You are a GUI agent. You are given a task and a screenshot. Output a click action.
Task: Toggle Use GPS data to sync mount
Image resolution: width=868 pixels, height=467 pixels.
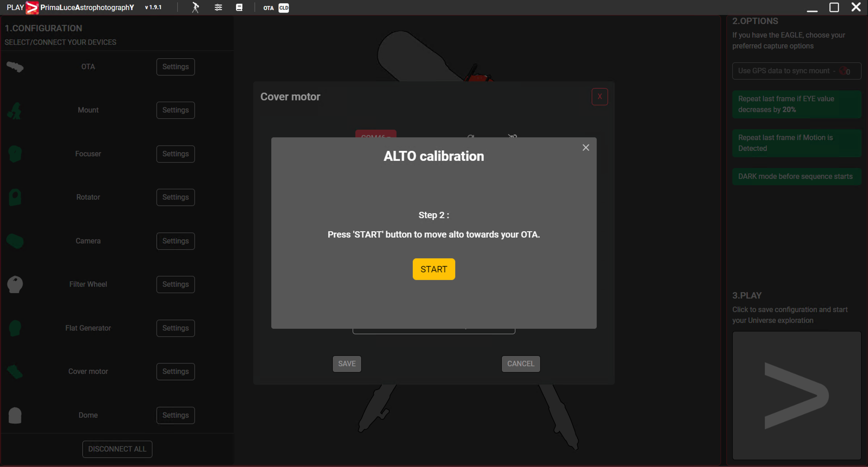[796, 71]
